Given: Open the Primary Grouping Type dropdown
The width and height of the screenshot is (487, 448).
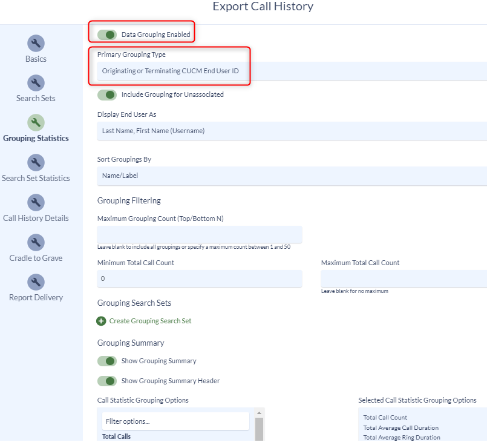Looking at the screenshot, I should point(292,71).
